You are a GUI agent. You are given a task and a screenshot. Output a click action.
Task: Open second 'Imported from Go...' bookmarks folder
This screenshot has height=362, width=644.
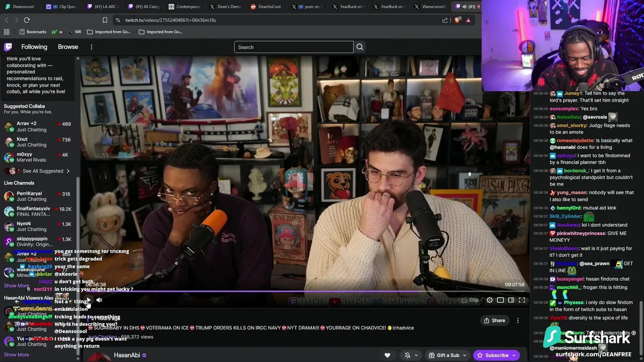tap(160, 32)
